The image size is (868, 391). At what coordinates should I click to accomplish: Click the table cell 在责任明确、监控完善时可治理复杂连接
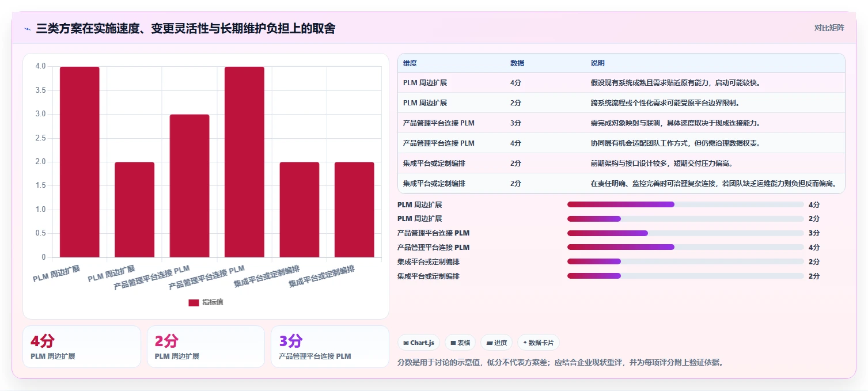715,183
